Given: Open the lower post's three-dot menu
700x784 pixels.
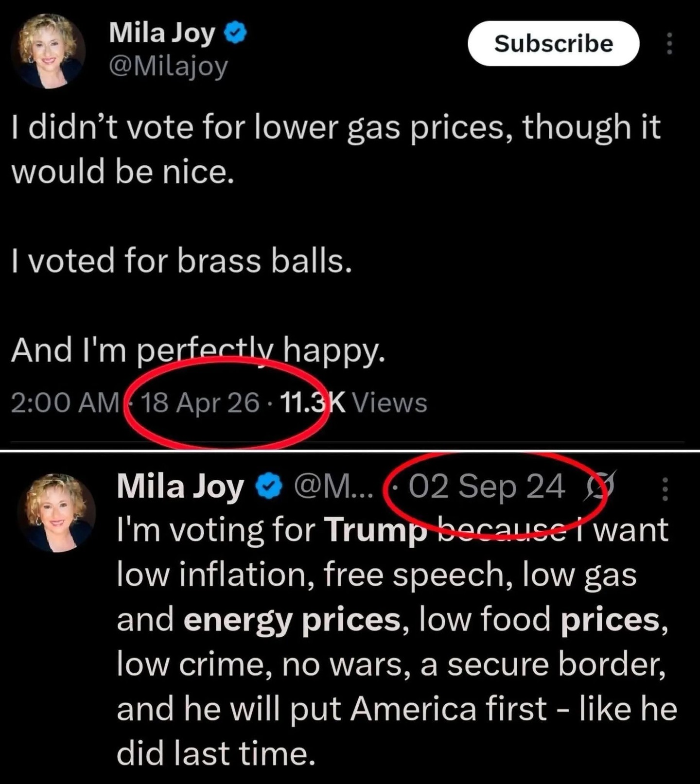Looking at the screenshot, I should (665, 489).
